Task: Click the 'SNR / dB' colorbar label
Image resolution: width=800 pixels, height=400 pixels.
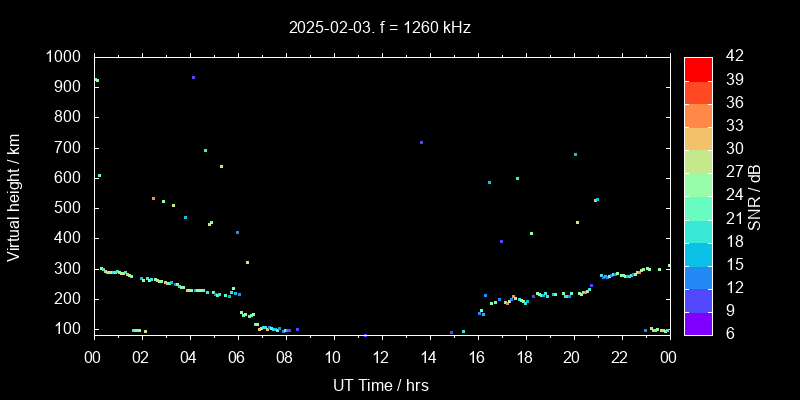Action: tap(755, 196)
